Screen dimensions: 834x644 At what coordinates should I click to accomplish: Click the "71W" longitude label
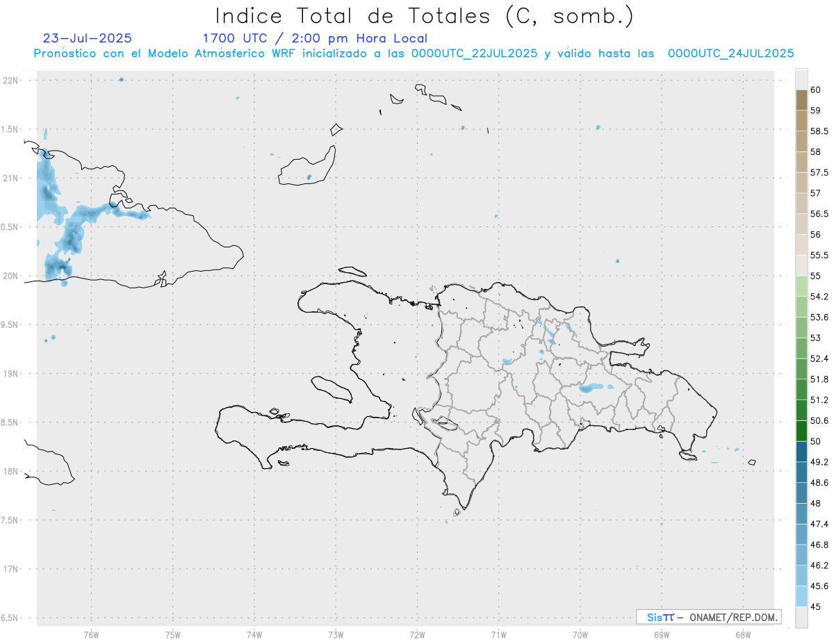498,635
